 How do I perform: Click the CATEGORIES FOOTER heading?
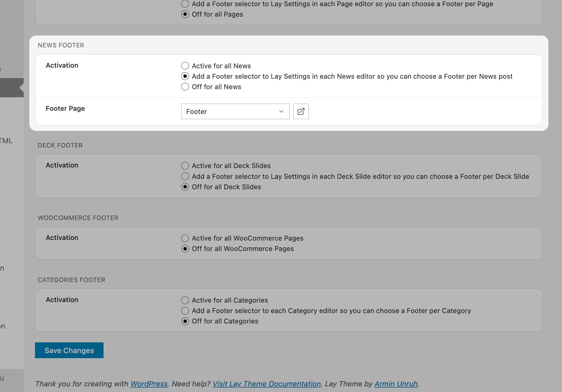71,280
